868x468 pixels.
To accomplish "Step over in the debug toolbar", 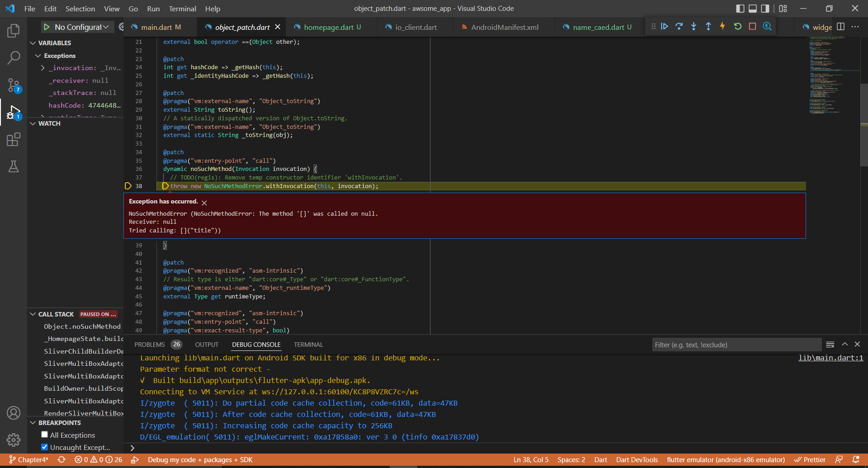I will coord(679,26).
